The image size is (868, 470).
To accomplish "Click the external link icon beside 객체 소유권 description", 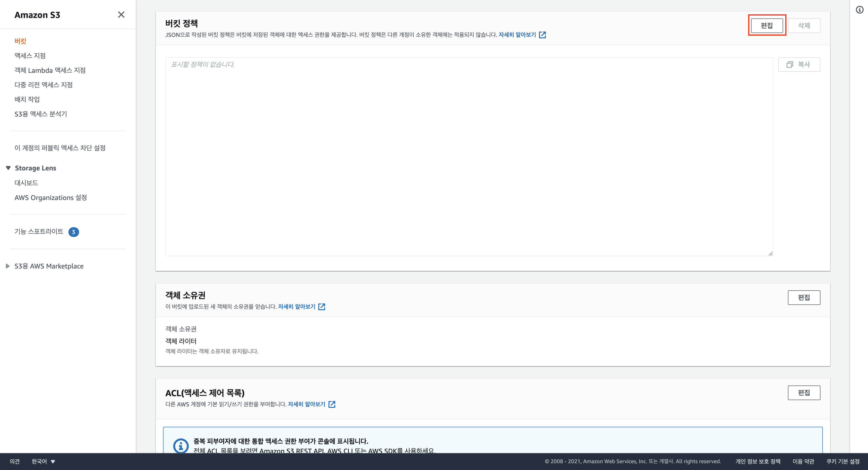I will (x=322, y=306).
